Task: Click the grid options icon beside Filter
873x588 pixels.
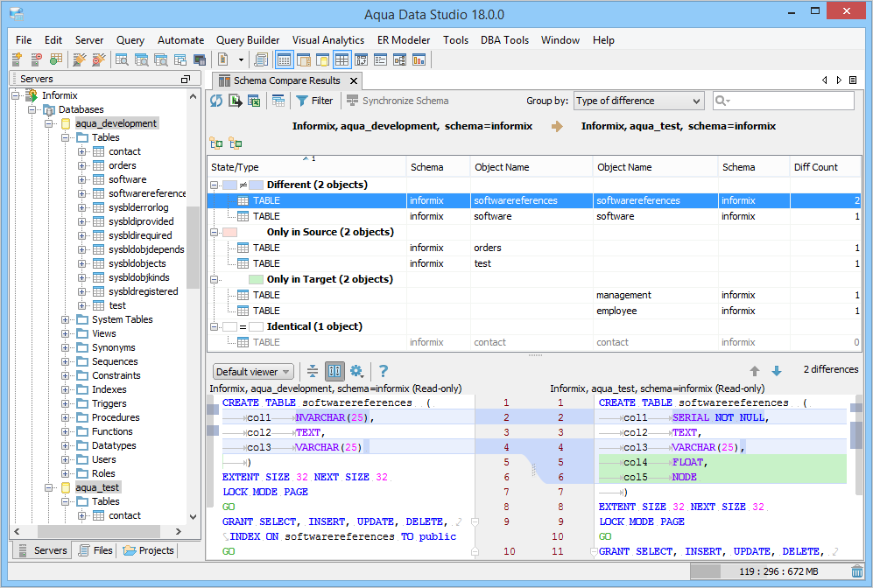Action: point(278,101)
